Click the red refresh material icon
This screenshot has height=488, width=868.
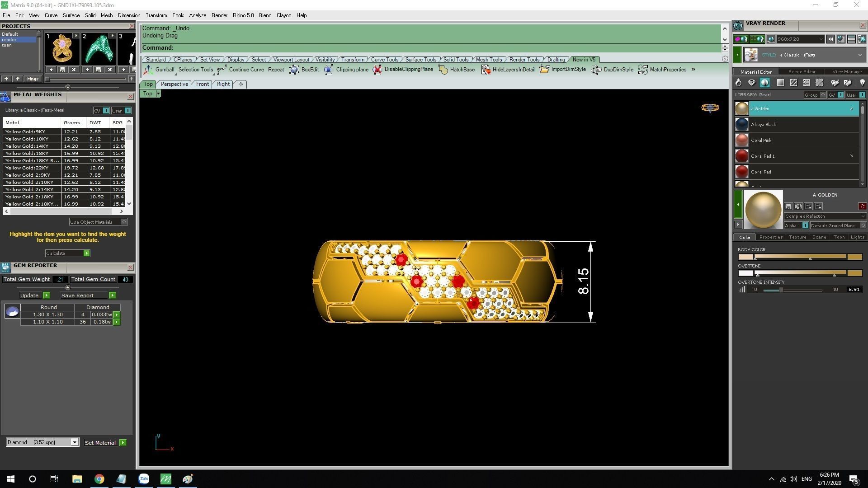862,206
